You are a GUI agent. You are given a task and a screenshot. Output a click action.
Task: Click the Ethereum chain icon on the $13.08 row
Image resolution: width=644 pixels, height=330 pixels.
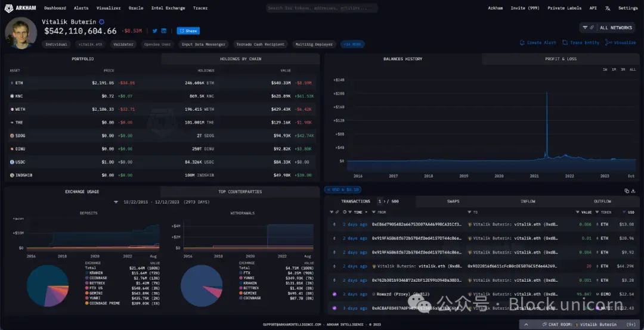[x=335, y=225]
